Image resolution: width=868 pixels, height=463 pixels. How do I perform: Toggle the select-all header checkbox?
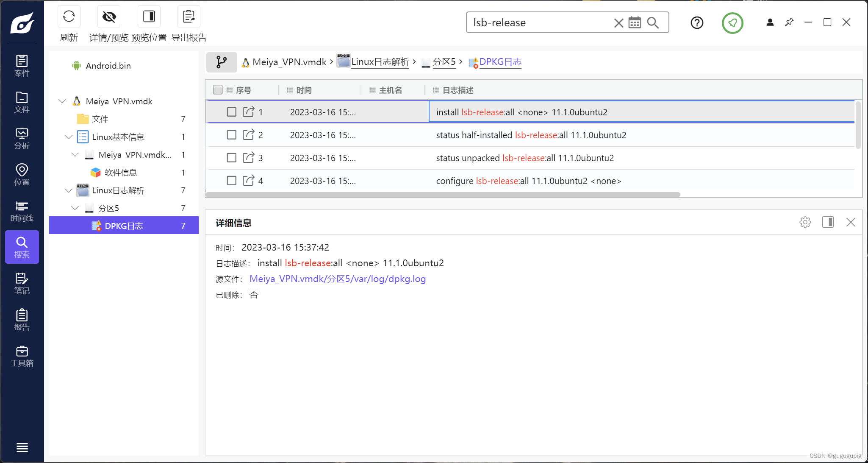pos(218,90)
